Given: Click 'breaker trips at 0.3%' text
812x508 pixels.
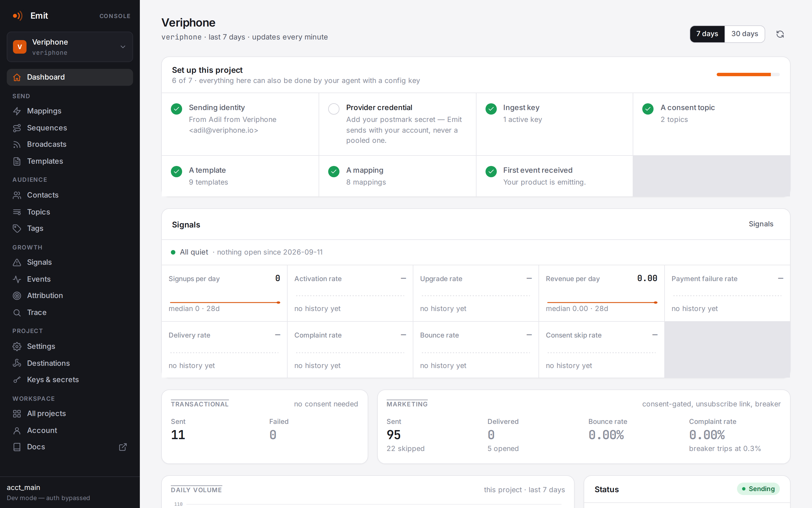Looking at the screenshot, I should (725, 448).
